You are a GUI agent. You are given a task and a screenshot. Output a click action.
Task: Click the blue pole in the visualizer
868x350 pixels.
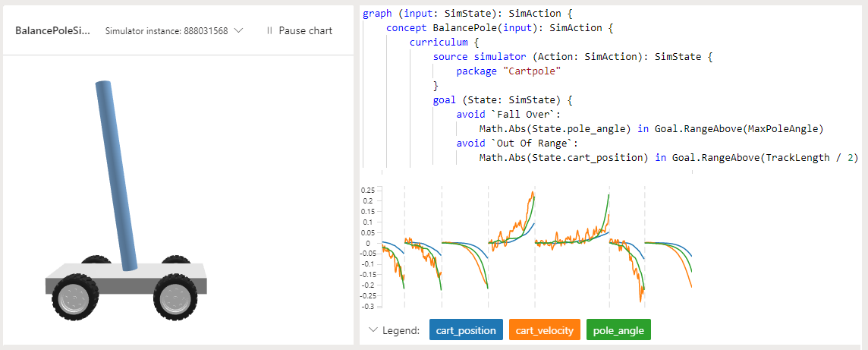click(x=115, y=175)
